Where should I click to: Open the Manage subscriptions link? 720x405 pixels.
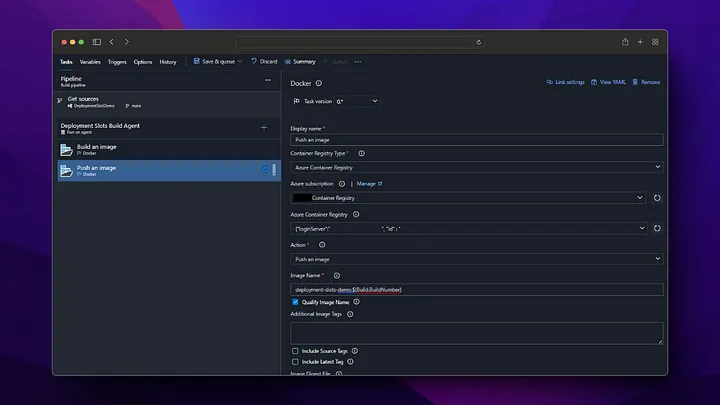click(369, 184)
